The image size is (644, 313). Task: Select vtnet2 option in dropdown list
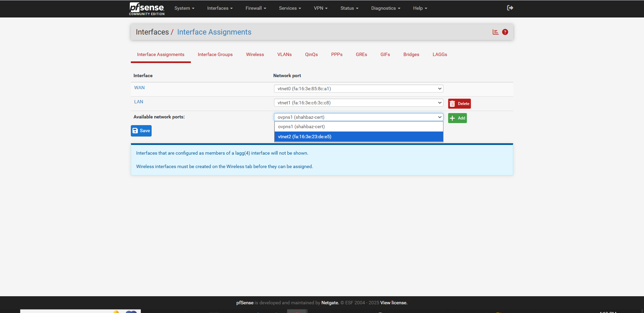pos(358,137)
